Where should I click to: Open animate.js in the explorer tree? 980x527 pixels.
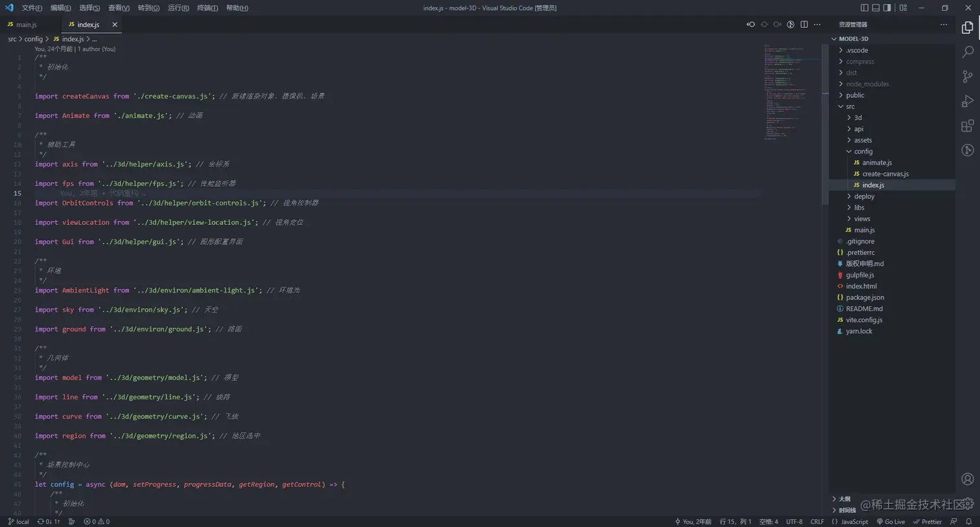coord(892,163)
